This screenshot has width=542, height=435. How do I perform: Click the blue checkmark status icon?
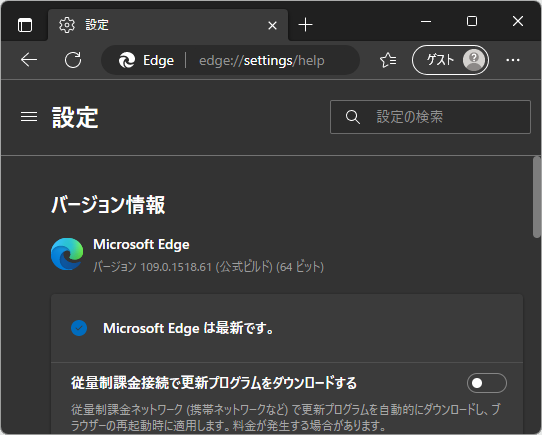tap(79, 328)
